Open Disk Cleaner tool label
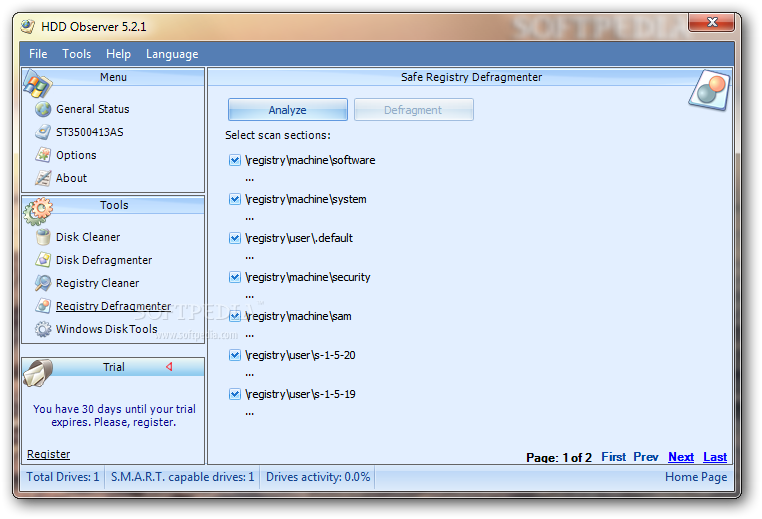Viewport: 762px width, 519px height. point(88,237)
